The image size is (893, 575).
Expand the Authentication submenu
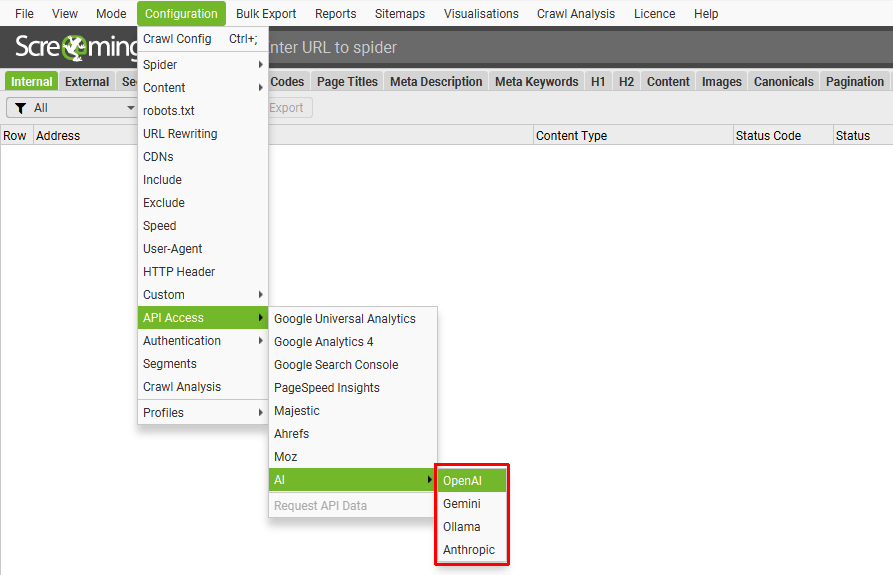[203, 340]
